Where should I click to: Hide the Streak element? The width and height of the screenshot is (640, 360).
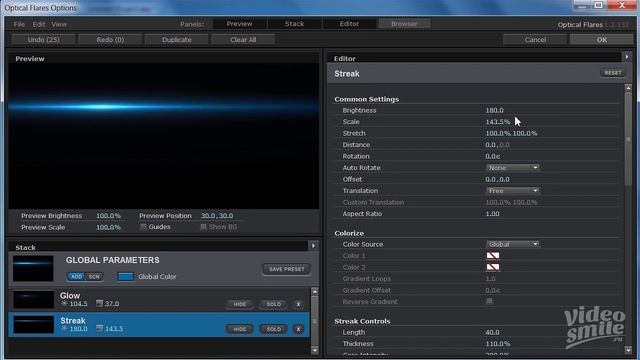tap(240, 329)
